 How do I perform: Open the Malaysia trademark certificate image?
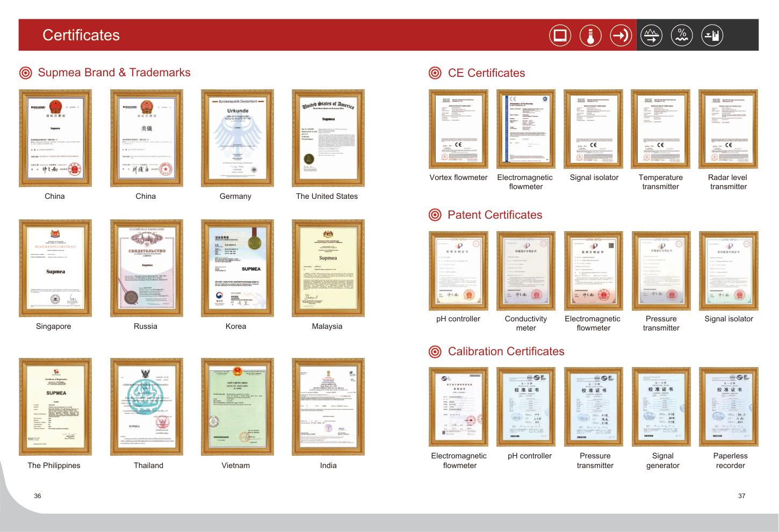point(328,268)
